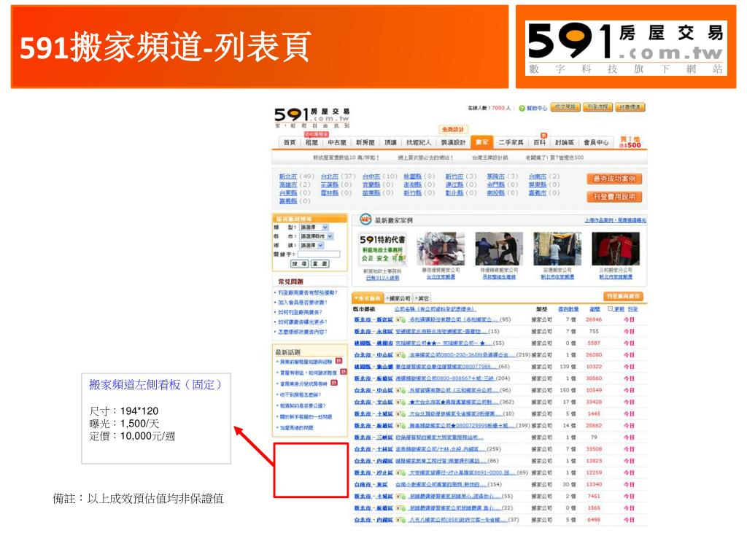Open the 鄉鎮 dropdown in search panel
The width and height of the screenshot is (747, 560).
[x=311, y=245]
